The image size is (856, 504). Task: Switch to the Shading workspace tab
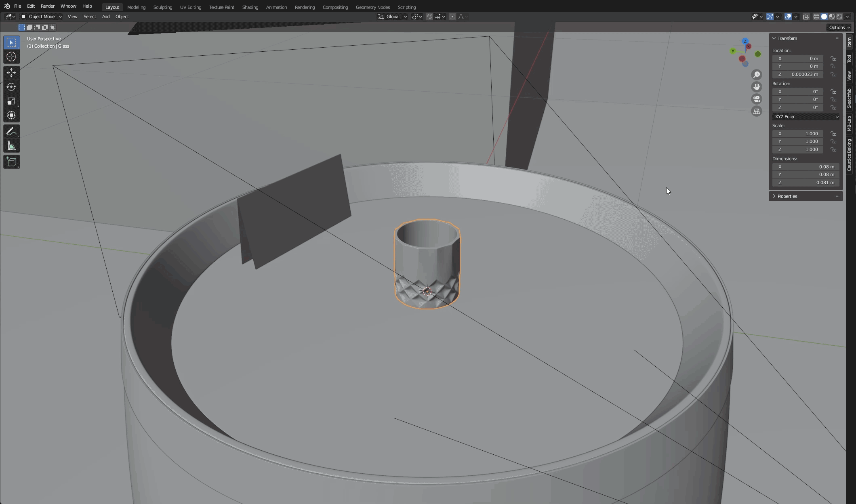(250, 7)
